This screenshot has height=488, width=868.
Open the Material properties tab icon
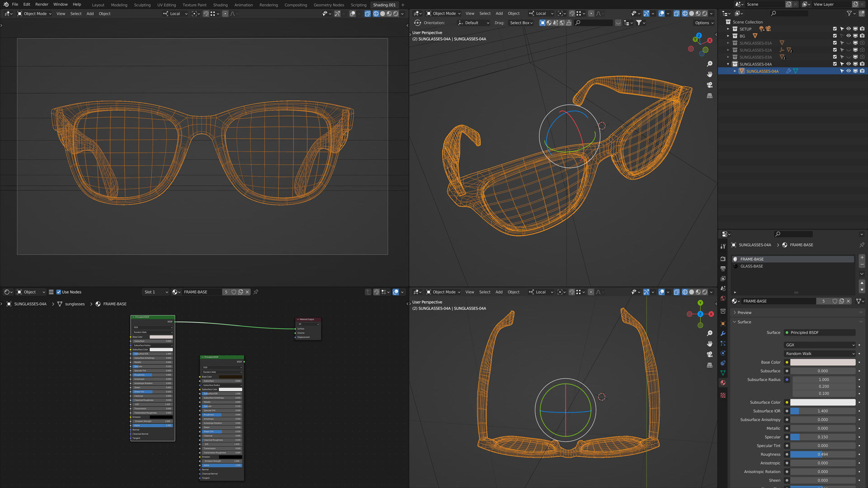tap(723, 383)
